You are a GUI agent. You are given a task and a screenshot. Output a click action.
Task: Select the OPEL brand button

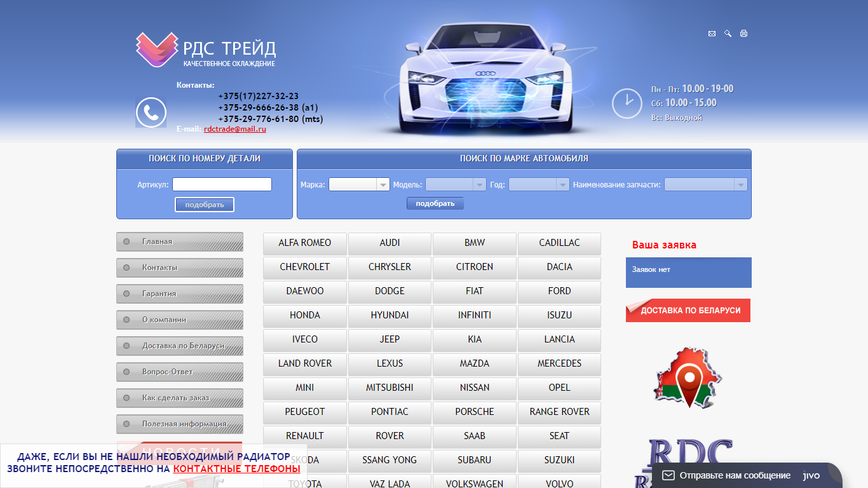click(559, 388)
